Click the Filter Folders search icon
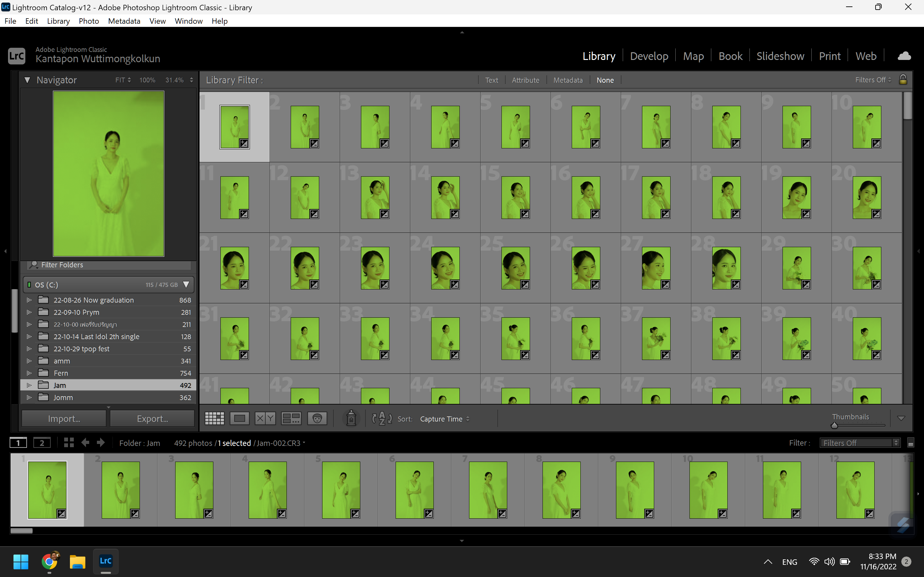The width and height of the screenshot is (924, 577). pyautogui.click(x=34, y=264)
